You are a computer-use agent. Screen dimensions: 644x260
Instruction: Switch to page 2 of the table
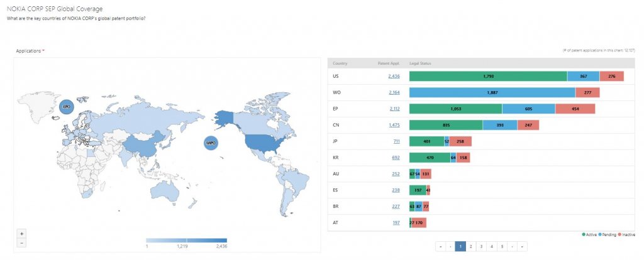pyautogui.click(x=470, y=247)
